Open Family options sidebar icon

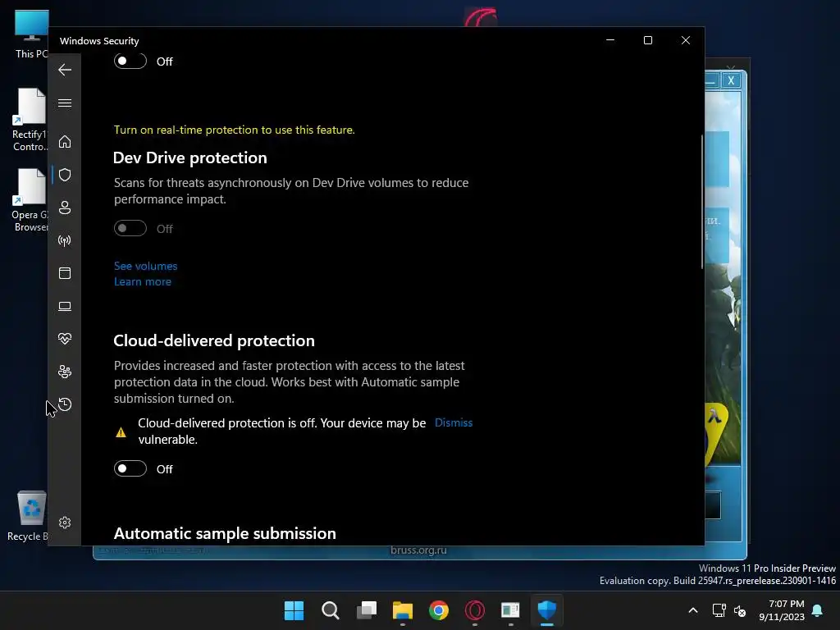click(x=65, y=372)
